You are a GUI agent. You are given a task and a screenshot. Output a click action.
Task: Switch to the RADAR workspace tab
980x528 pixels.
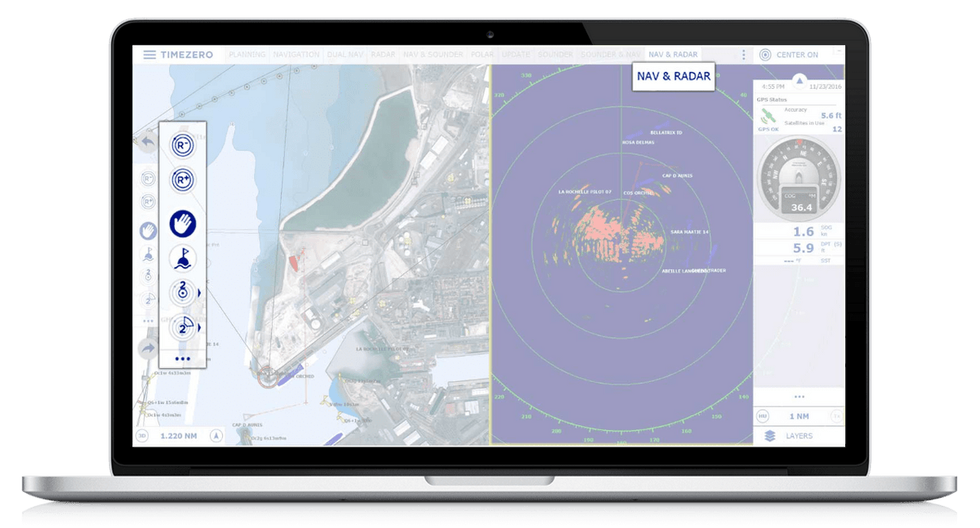383,55
